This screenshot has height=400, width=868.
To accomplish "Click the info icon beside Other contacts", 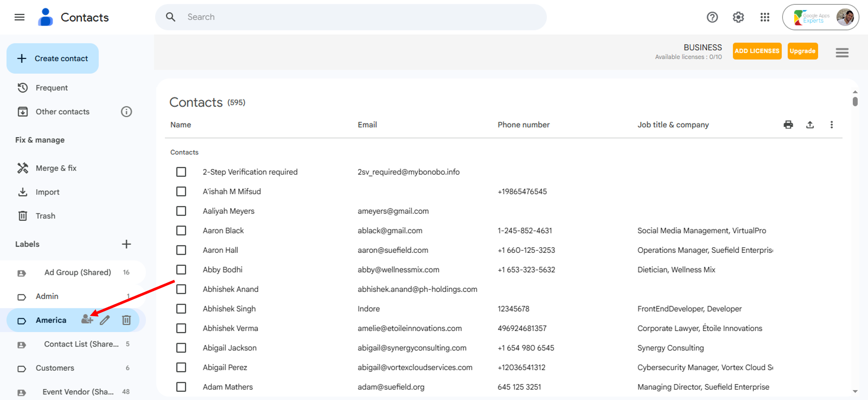I will click(x=126, y=112).
